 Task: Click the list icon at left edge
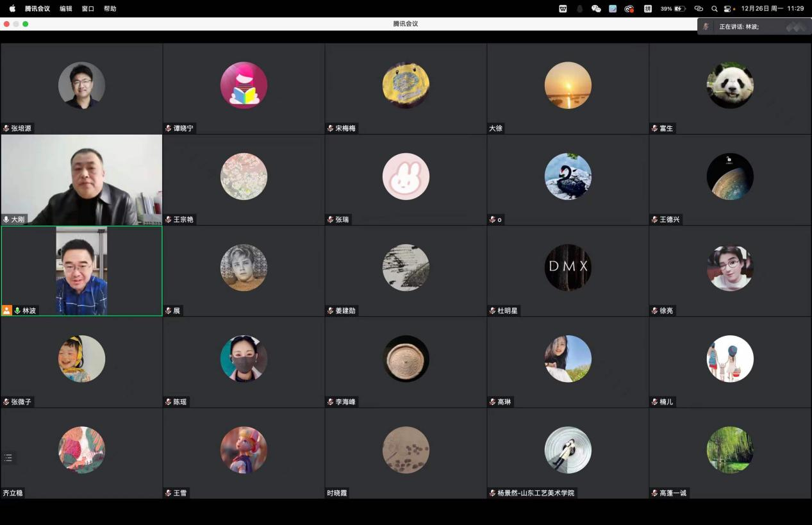(x=8, y=458)
